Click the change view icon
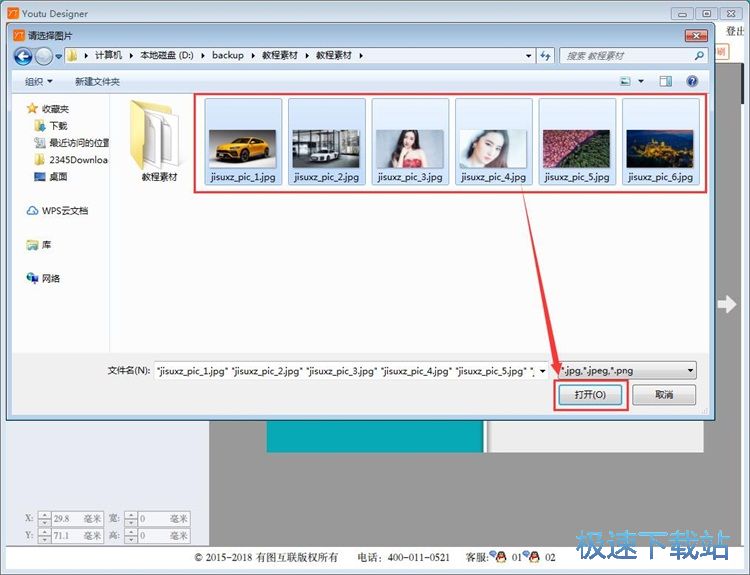 (626, 81)
